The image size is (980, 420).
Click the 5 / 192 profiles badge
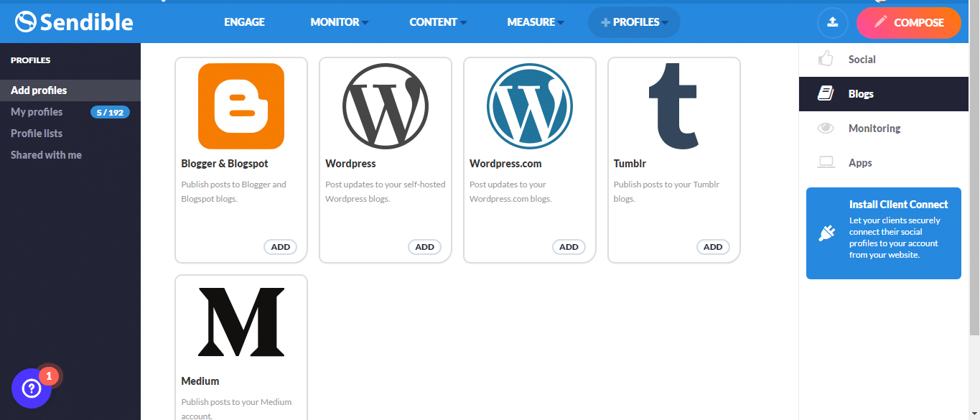pos(110,112)
